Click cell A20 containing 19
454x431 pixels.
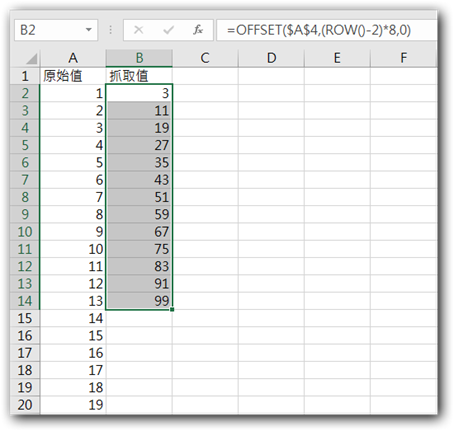pos(73,405)
